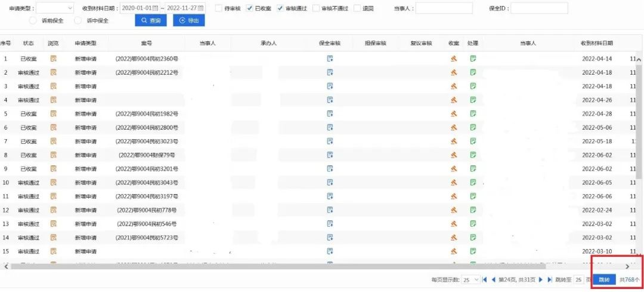Screen dimensions: 644x292
Task: Go to next page arrow in pagination
Action: [541, 279]
